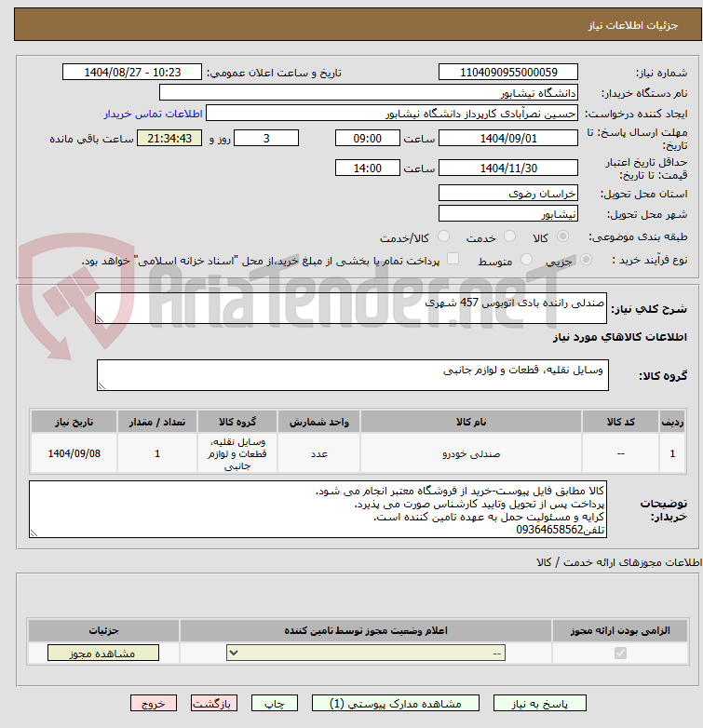Click the شرح کلی نیاز text area
Viewport: 703px width, 728px height.
(351, 308)
